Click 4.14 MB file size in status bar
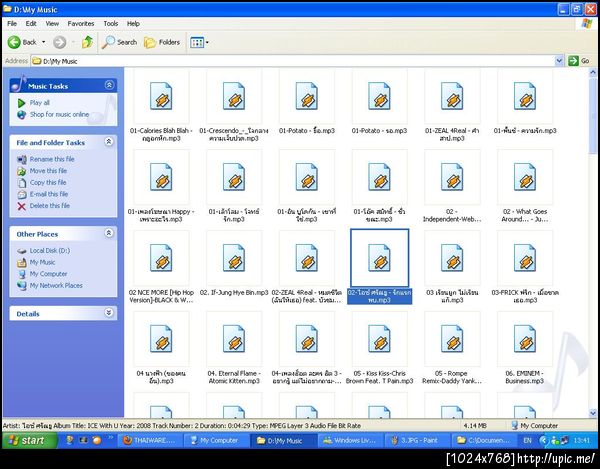Screen dimensions: 600x469 pos(475,425)
